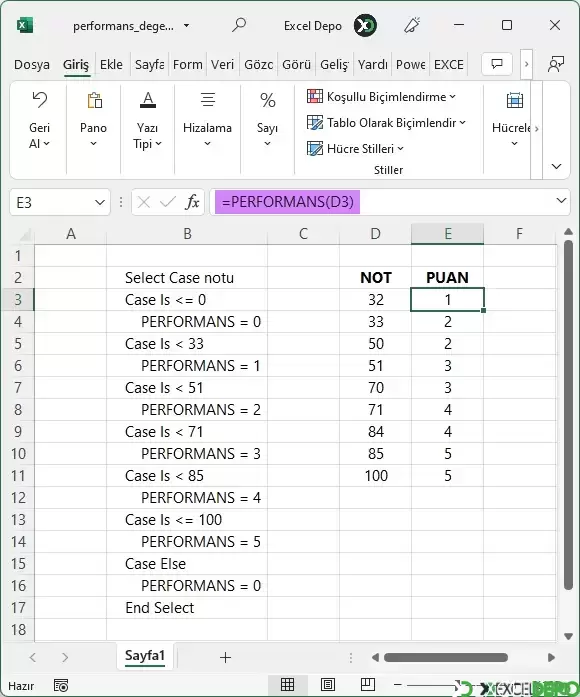Expand the Name Box dropdown for E3

click(100, 203)
